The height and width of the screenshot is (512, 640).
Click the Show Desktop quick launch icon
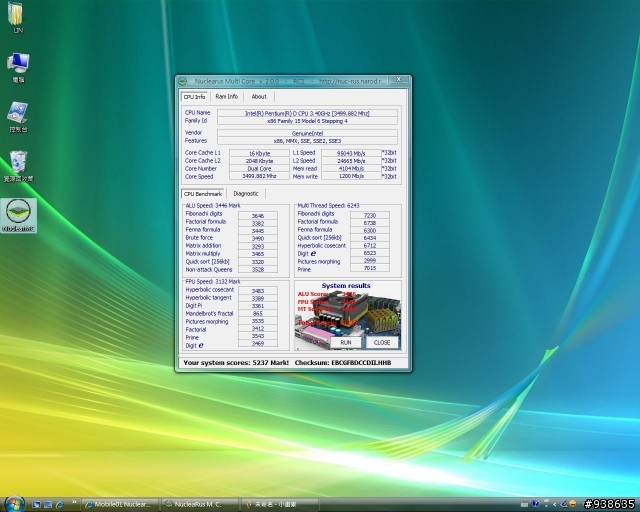pos(36,505)
